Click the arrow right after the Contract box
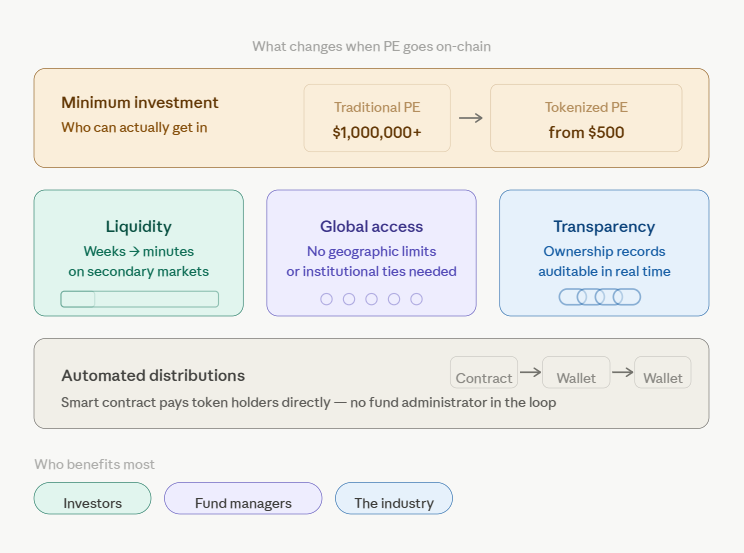Image resolution: width=744 pixels, height=553 pixels. [530, 372]
